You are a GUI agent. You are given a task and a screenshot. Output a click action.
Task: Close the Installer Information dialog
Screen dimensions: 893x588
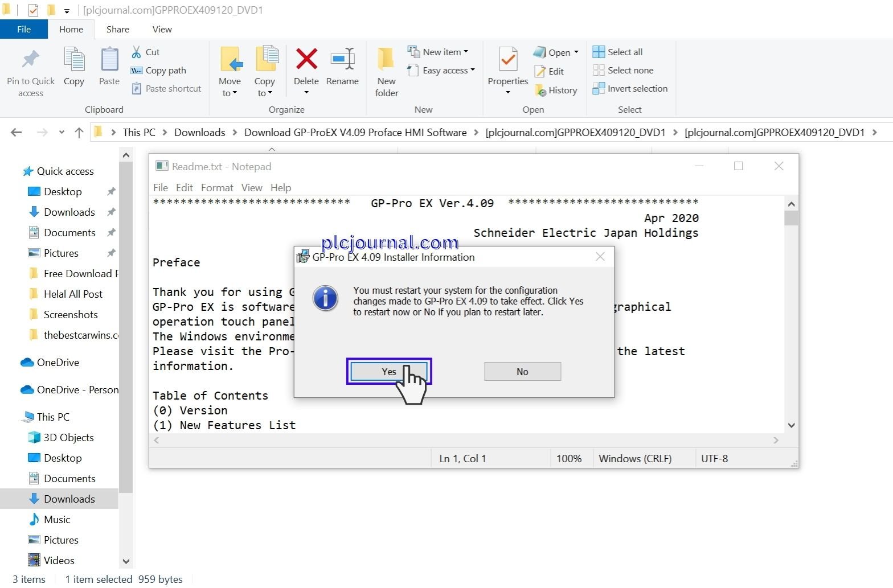pyautogui.click(x=600, y=257)
